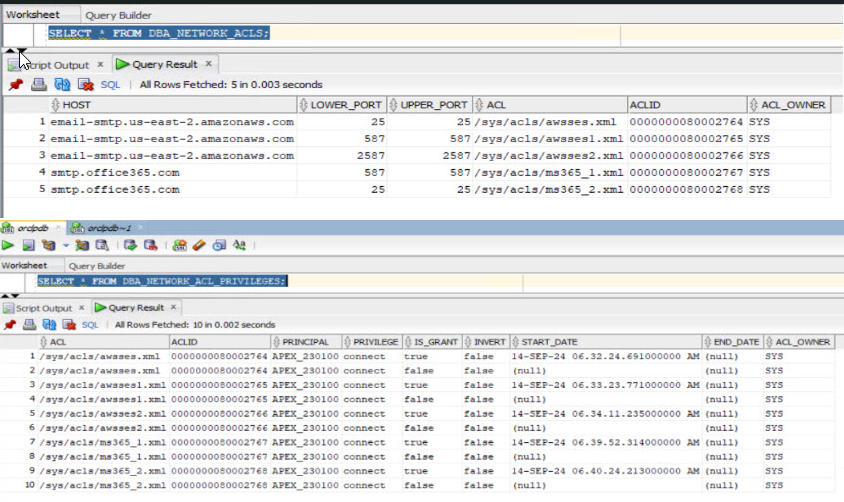Clear the worksheet with the eraser icon
Viewport: 844px width, 502px height.
200,245
